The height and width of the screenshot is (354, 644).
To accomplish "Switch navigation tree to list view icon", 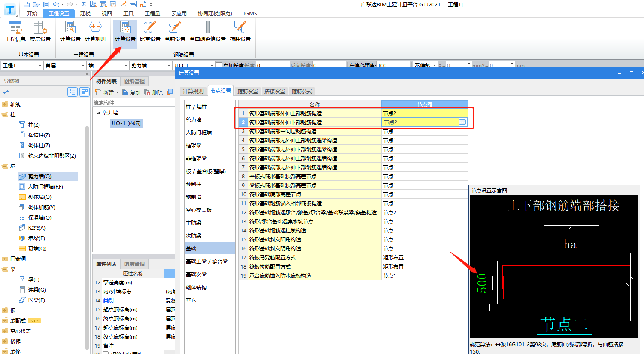I will pos(73,92).
